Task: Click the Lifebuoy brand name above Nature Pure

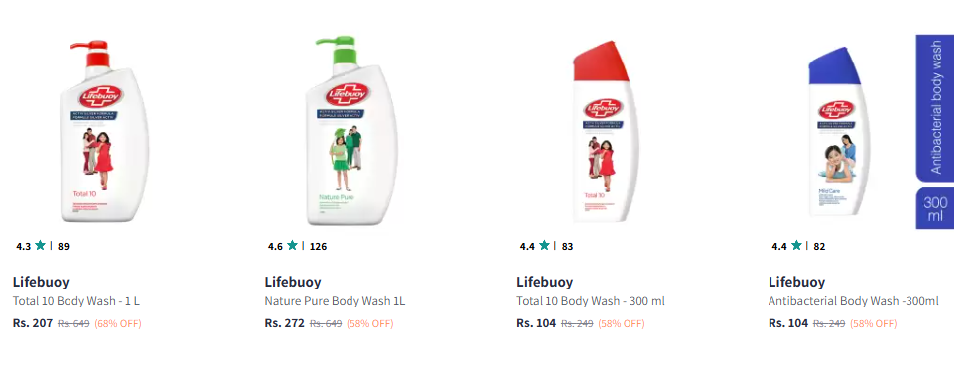Action: [x=293, y=282]
